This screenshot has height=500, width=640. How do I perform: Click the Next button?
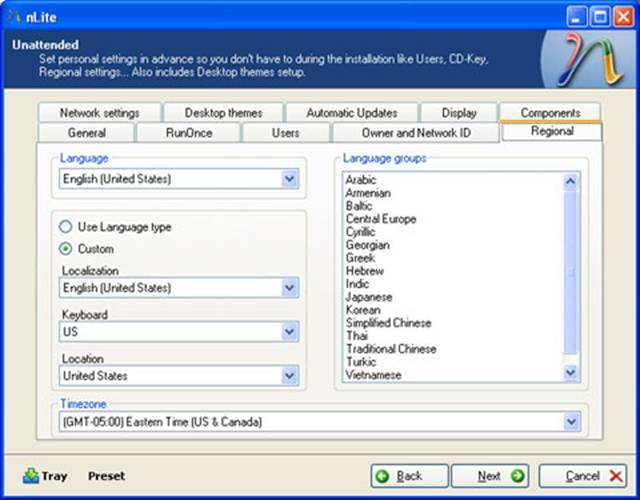tap(489, 476)
